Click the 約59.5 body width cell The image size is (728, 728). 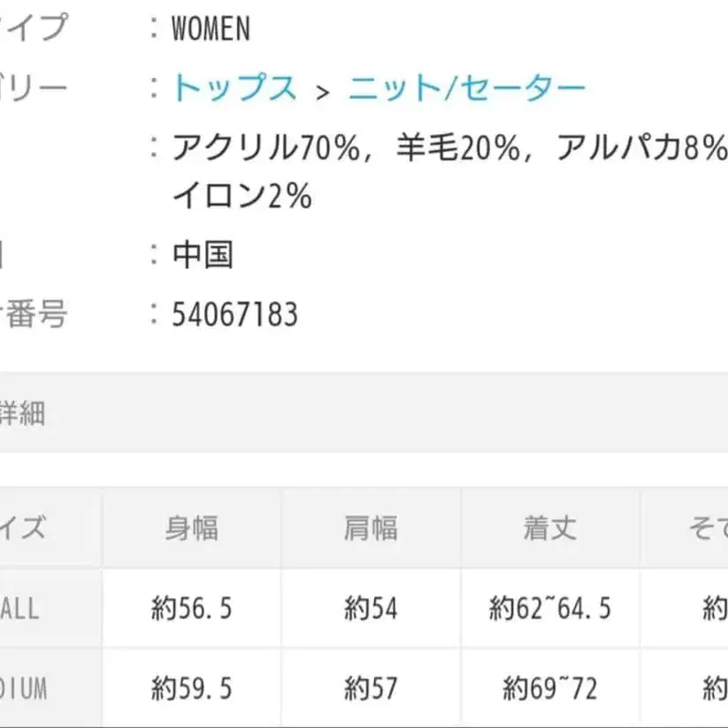tap(192, 688)
